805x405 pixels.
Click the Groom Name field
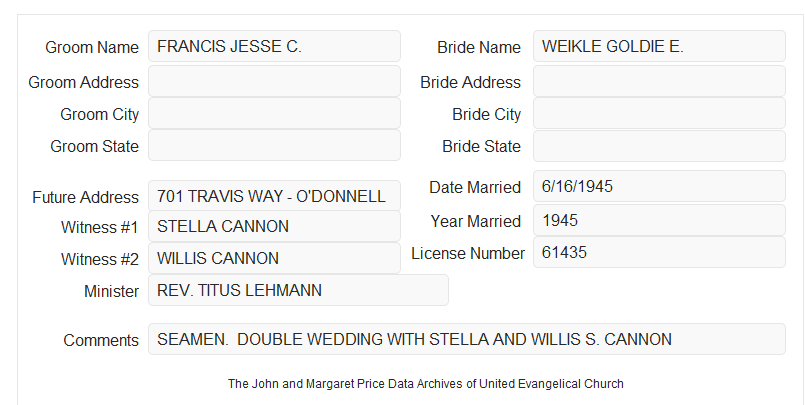(274, 46)
